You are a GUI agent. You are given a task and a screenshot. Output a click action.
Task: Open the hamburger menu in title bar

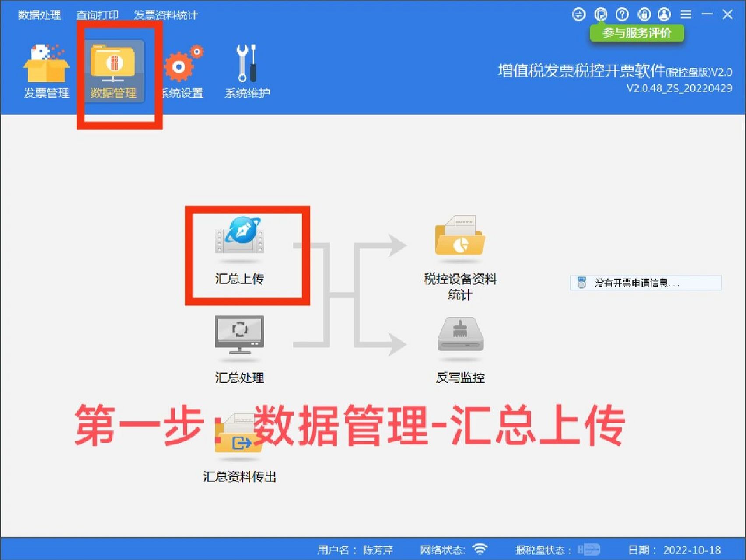(x=685, y=14)
